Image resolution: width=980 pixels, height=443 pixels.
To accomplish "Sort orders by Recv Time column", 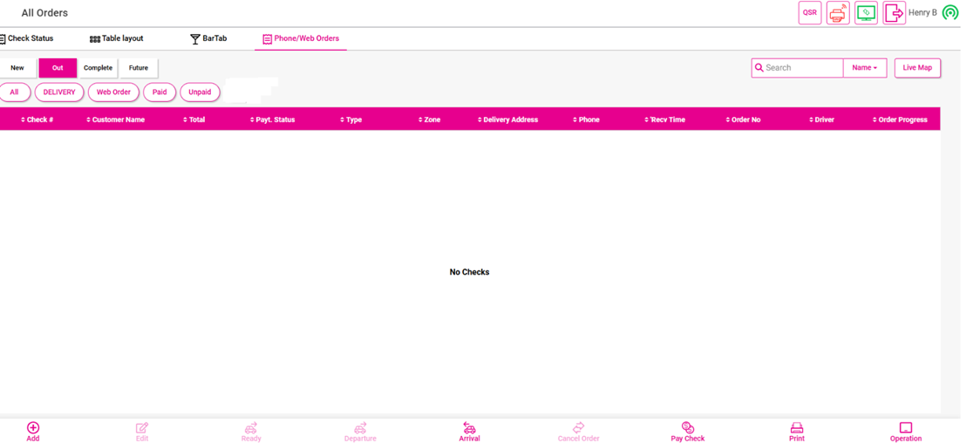I will pos(665,119).
